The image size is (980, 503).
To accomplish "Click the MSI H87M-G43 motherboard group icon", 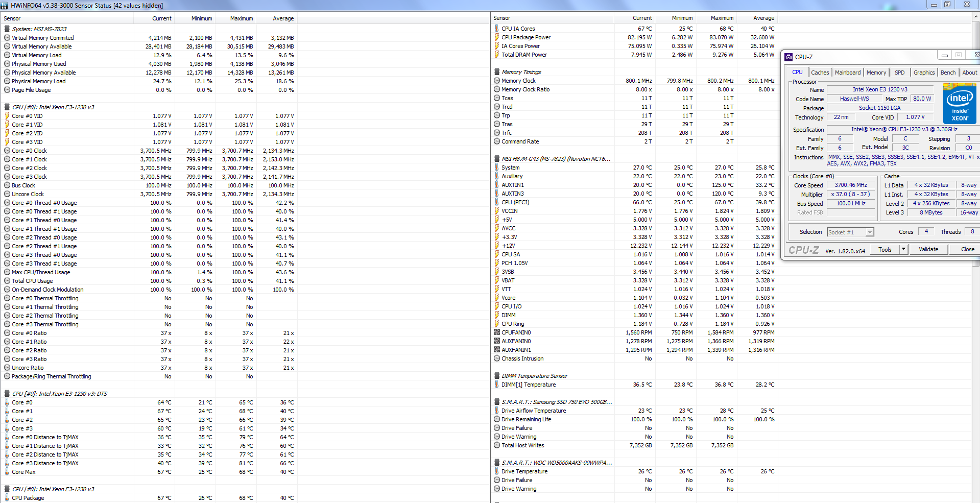I will point(497,159).
